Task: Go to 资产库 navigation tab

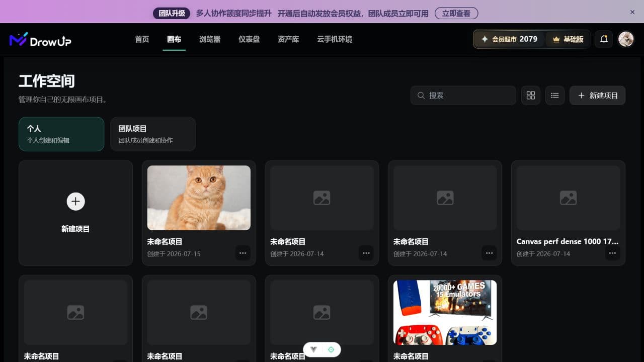Action: pos(288,39)
